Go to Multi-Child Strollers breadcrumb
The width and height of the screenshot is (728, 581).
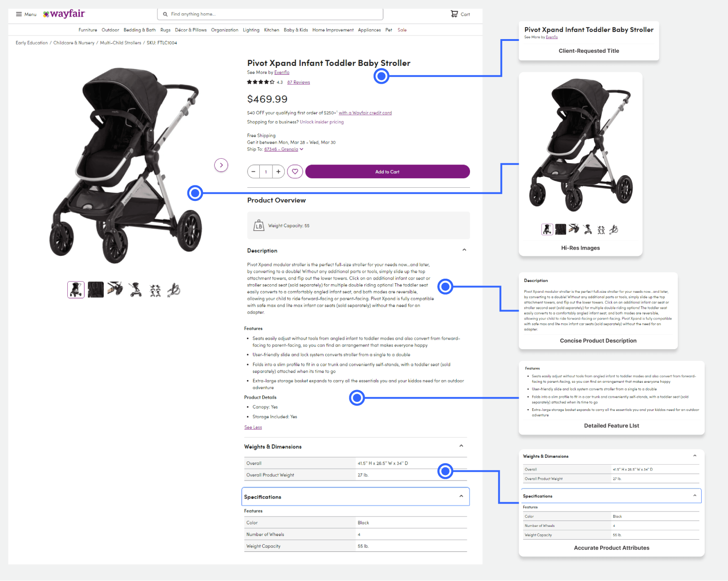[x=121, y=43]
